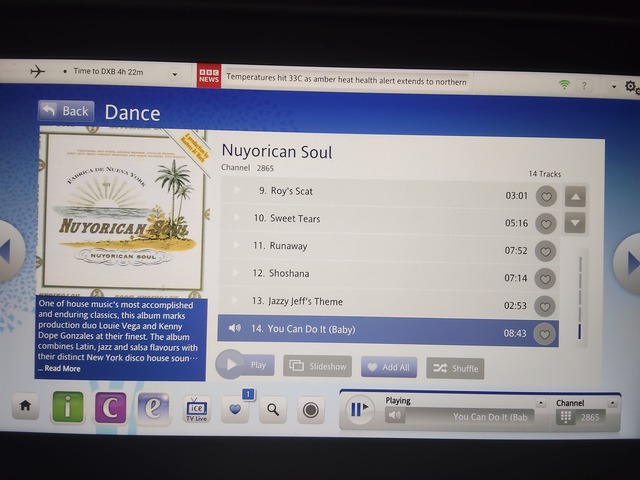Open the channel keypad icon

point(565,417)
